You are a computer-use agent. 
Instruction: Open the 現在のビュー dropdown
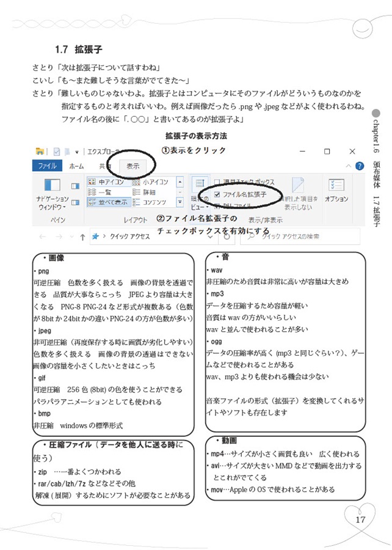click(200, 193)
